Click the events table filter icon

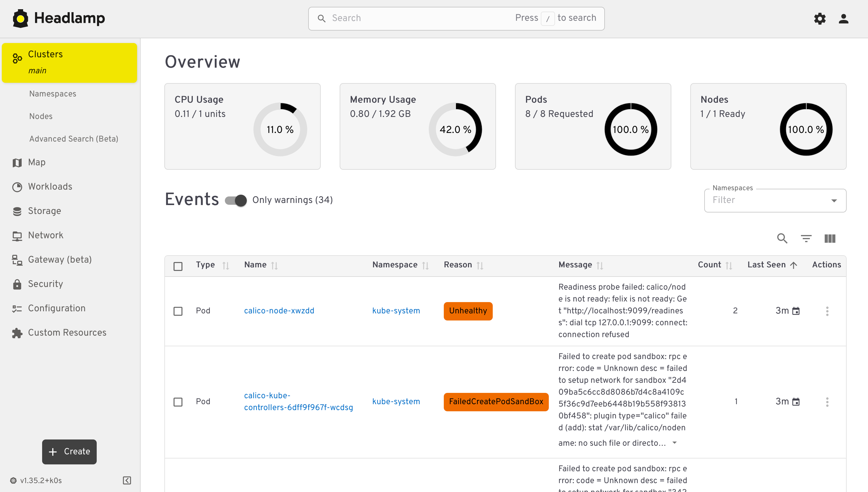pyautogui.click(x=806, y=239)
